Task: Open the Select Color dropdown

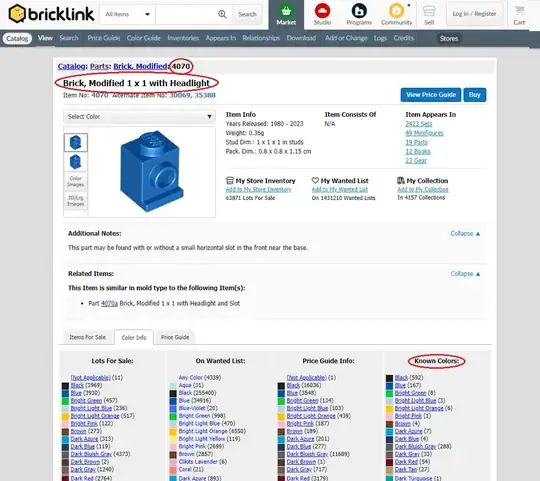Action: point(139,117)
